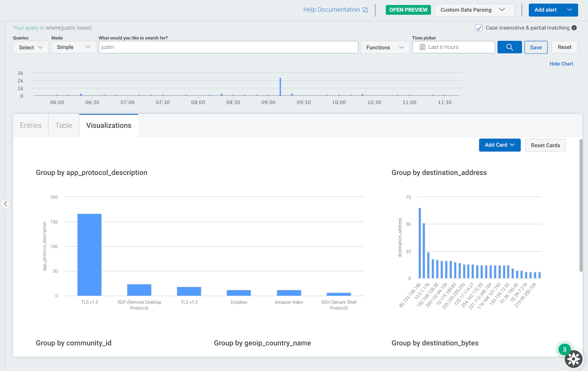Image resolution: width=588 pixels, height=371 pixels.
Task: Click the visualizations panel vertical scrollbar
Action: click(581, 206)
